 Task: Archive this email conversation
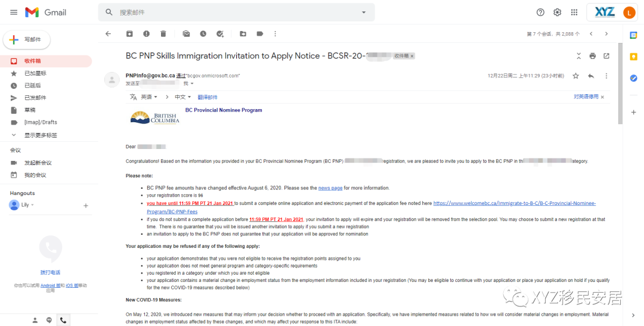tap(129, 33)
